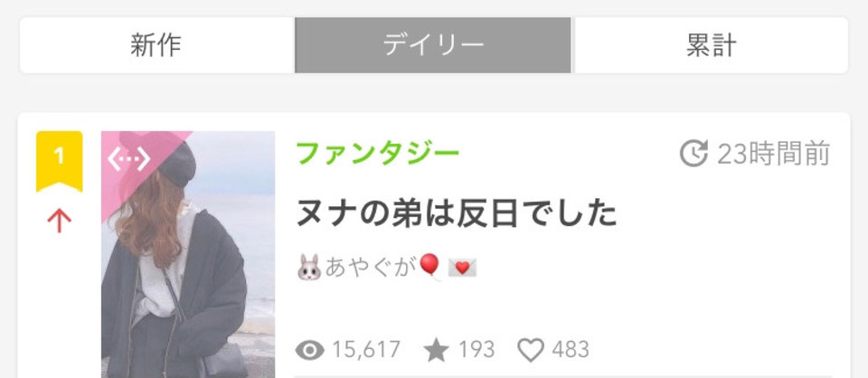Click the 23時間前 timestamp
The height and width of the screenshot is (378, 868).
(774, 154)
